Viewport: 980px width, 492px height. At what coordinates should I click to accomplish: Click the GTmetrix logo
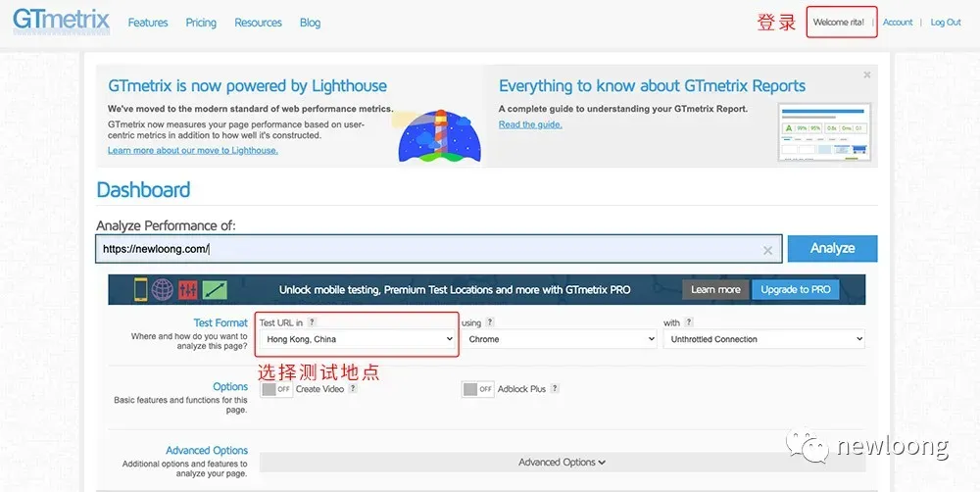pos(61,22)
